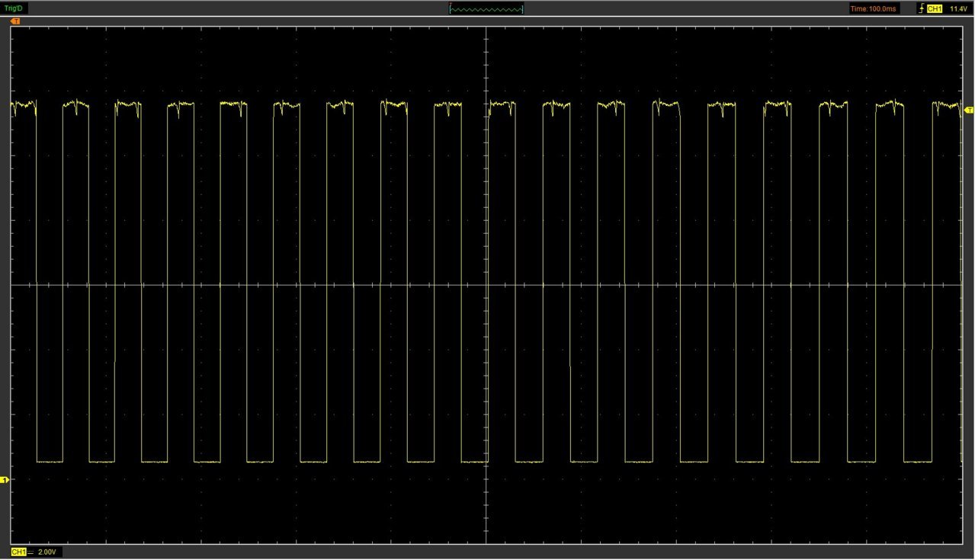Click the CH1 channel label at the bottom
Viewport: 975px width, 560px height.
point(18,552)
